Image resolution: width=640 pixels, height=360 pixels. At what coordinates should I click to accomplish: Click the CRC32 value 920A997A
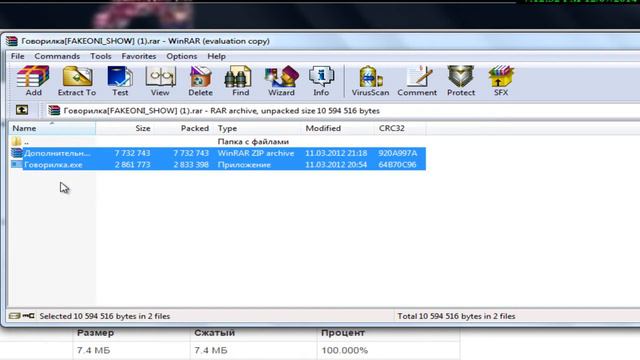coord(398,153)
